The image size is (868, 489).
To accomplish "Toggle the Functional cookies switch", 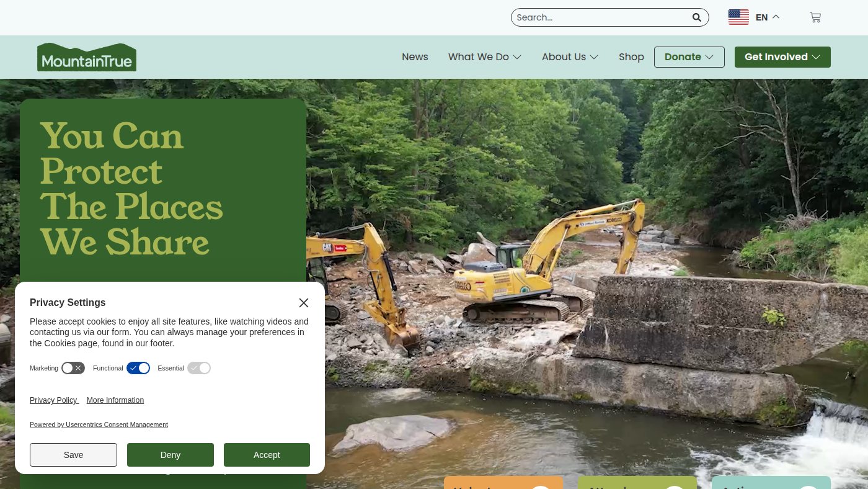I will click(x=138, y=368).
